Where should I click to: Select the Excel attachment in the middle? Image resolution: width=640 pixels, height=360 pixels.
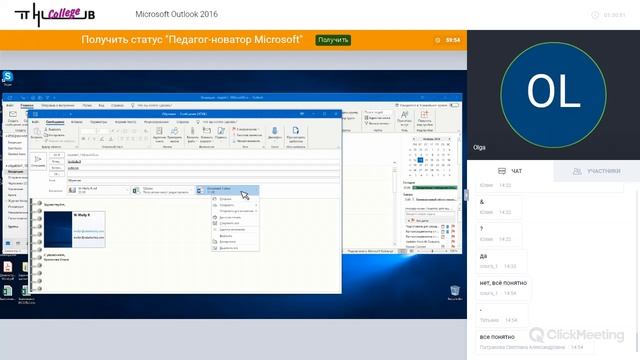click(162, 190)
